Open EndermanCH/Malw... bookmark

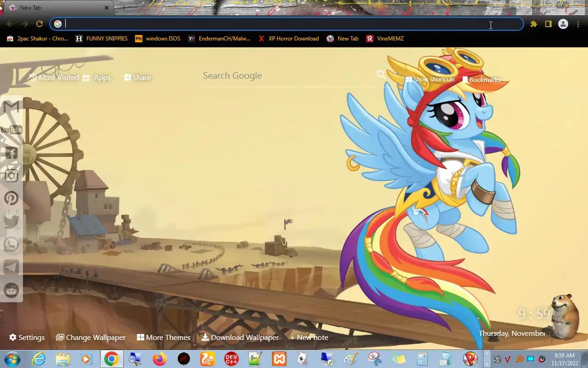click(219, 39)
